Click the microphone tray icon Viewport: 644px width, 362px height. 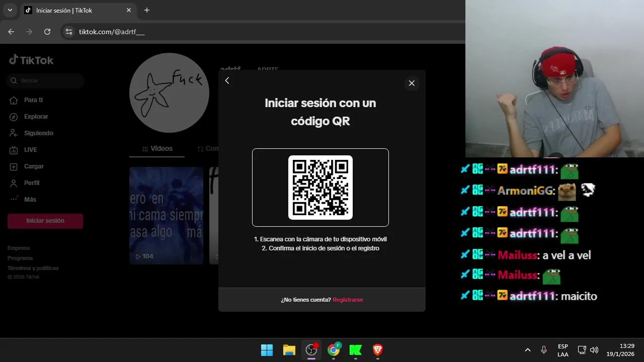point(544,350)
